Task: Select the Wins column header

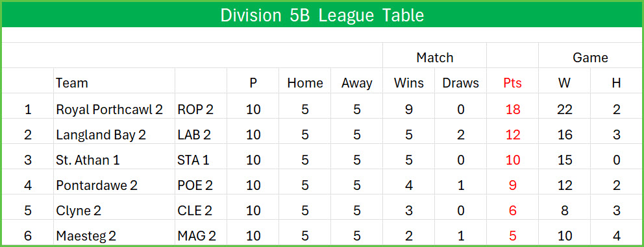Action: [408, 83]
